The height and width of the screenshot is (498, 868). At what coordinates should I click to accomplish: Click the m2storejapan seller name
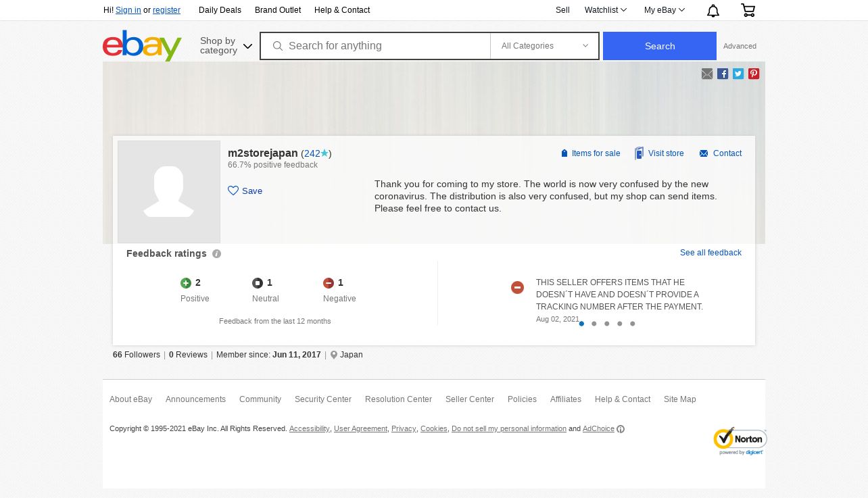263,153
